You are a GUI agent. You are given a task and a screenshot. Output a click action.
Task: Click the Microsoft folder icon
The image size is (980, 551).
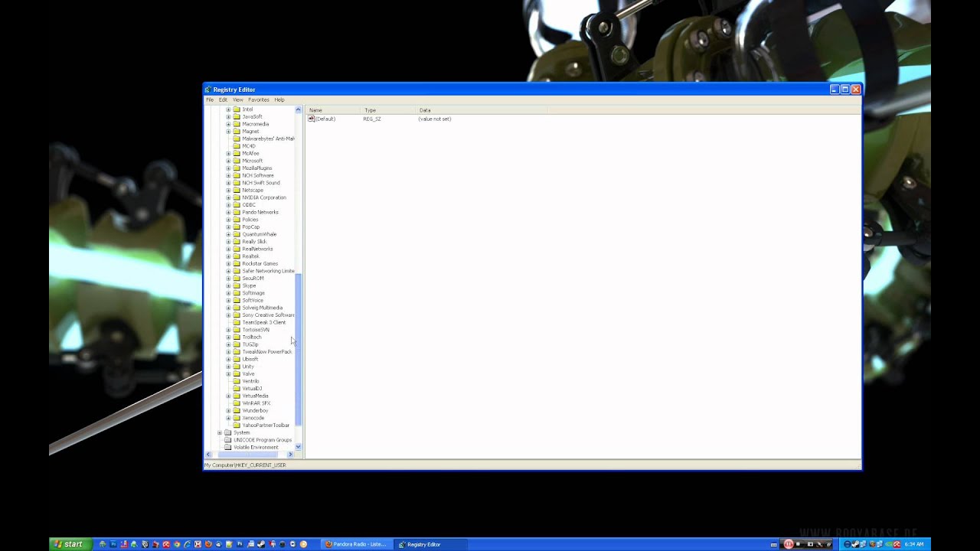237,161
